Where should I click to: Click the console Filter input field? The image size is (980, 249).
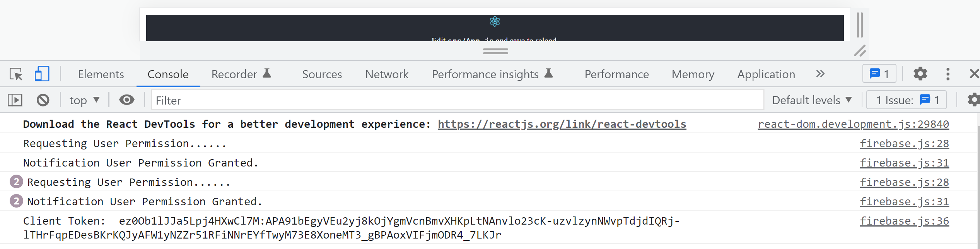click(x=458, y=100)
